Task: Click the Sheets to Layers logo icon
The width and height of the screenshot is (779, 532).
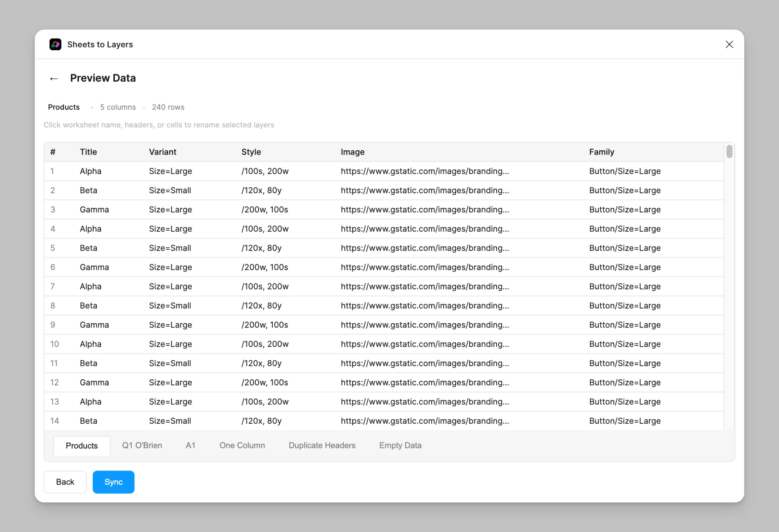Action: tap(55, 44)
